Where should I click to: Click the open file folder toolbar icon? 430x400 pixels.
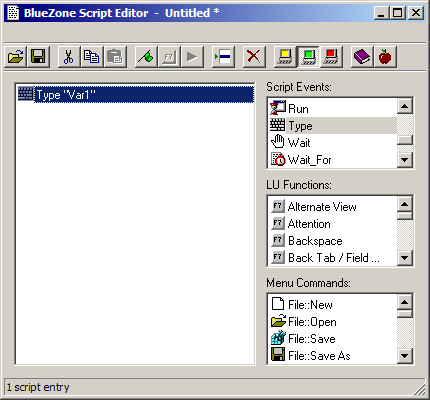(x=15, y=57)
